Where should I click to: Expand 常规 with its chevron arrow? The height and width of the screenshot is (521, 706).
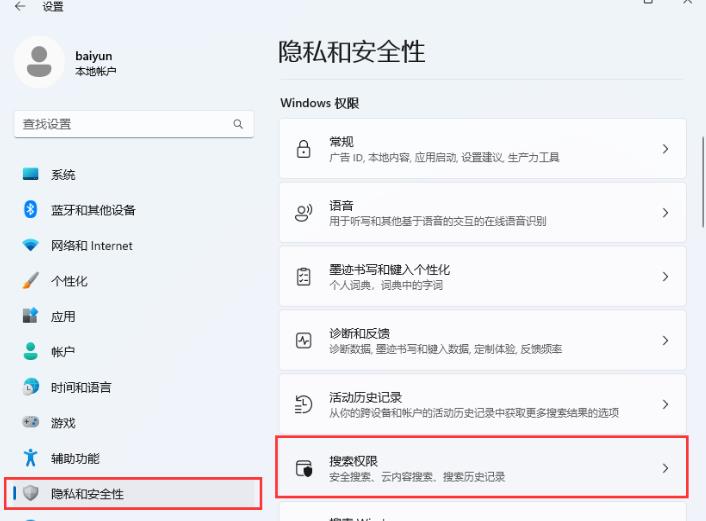(665, 149)
